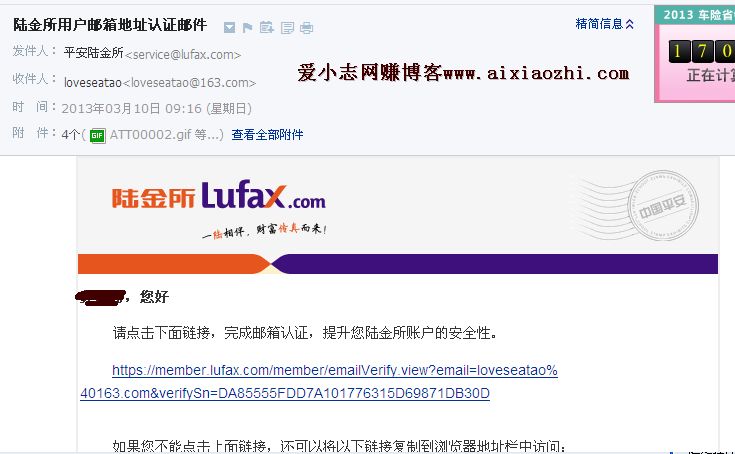Click the countdown digit counter in the ad
Image resolution: width=735 pixels, height=454 pixels.
point(701,51)
